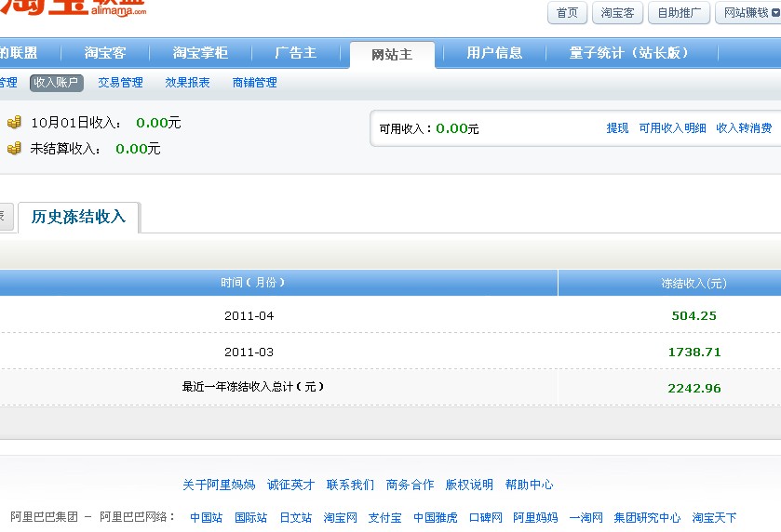Open the 网站赚钱 dropdown button
This screenshot has width=781, height=532.
point(748,12)
